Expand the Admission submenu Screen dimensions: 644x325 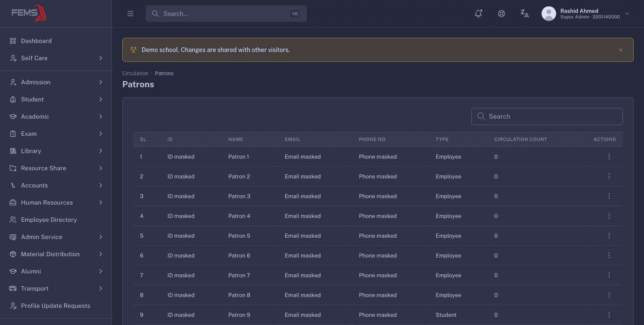pyautogui.click(x=56, y=82)
